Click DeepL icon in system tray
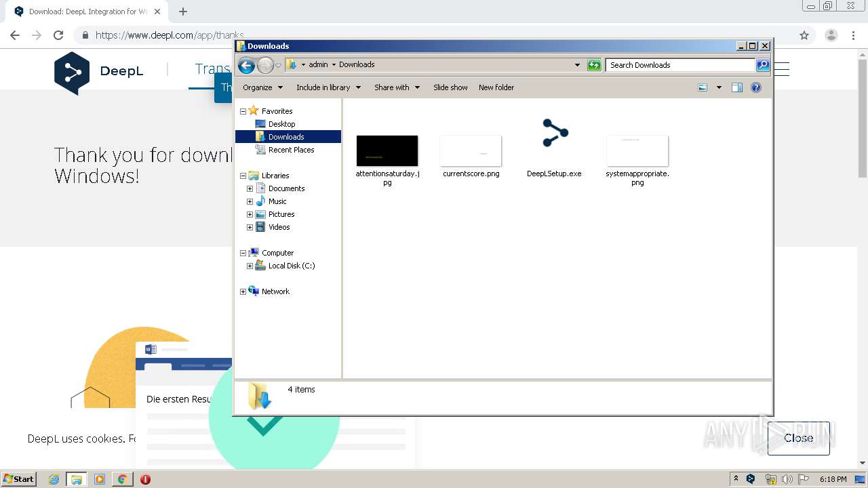Viewport: 868px width, 488px height. 751,479
